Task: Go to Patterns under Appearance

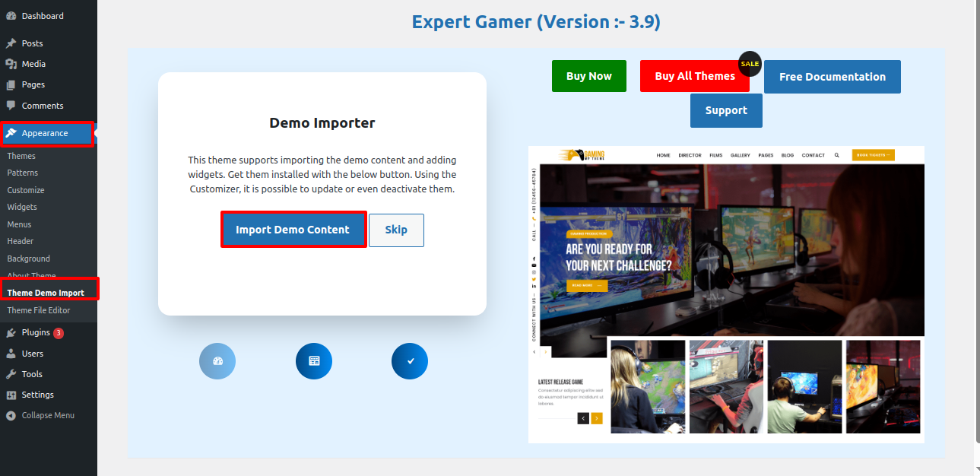Action: click(x=23, y=173)
